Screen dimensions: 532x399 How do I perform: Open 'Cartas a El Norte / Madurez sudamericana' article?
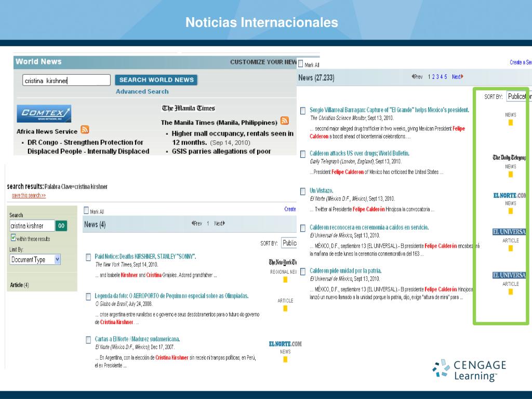137,339
